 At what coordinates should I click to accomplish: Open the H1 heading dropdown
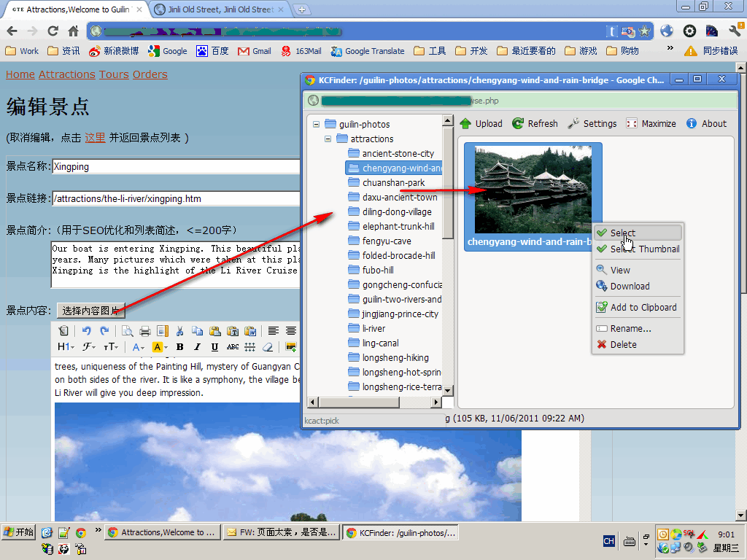point(66,347)
